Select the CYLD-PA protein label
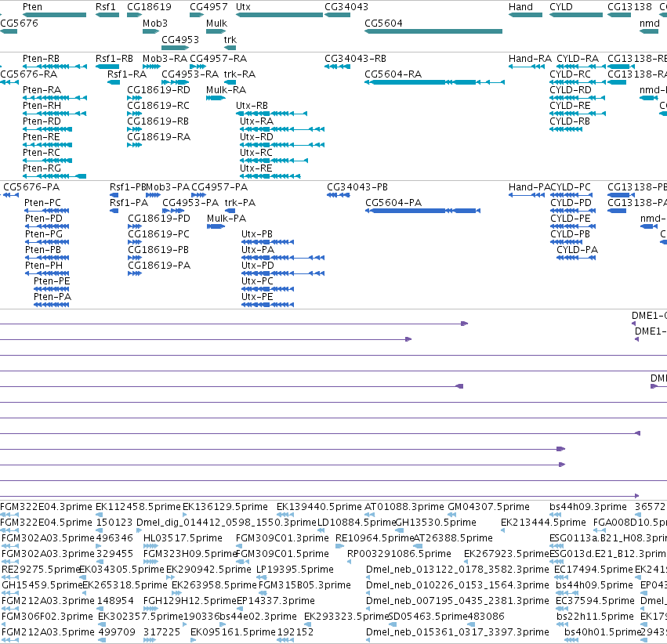This screenshot has height=644, width=667. pos(577,250)
